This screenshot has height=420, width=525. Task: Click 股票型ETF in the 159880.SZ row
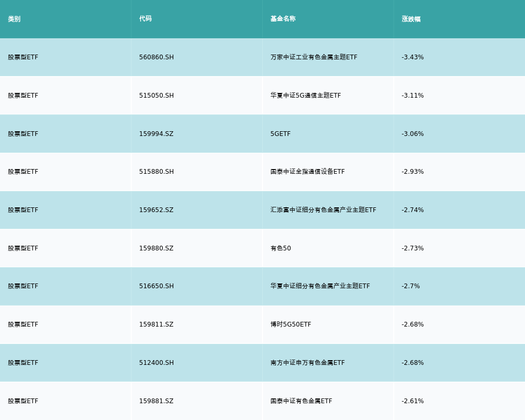click(23, 248)
